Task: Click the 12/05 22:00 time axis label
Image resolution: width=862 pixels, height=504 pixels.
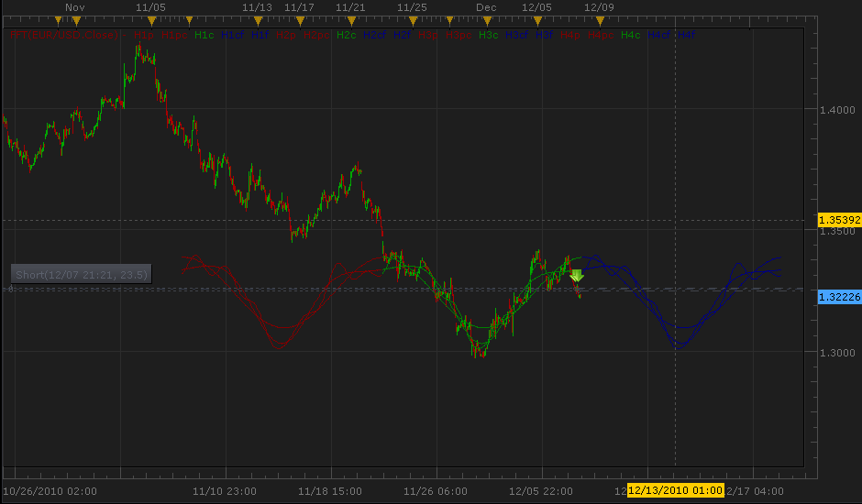Action: click(x=541, y=491)
